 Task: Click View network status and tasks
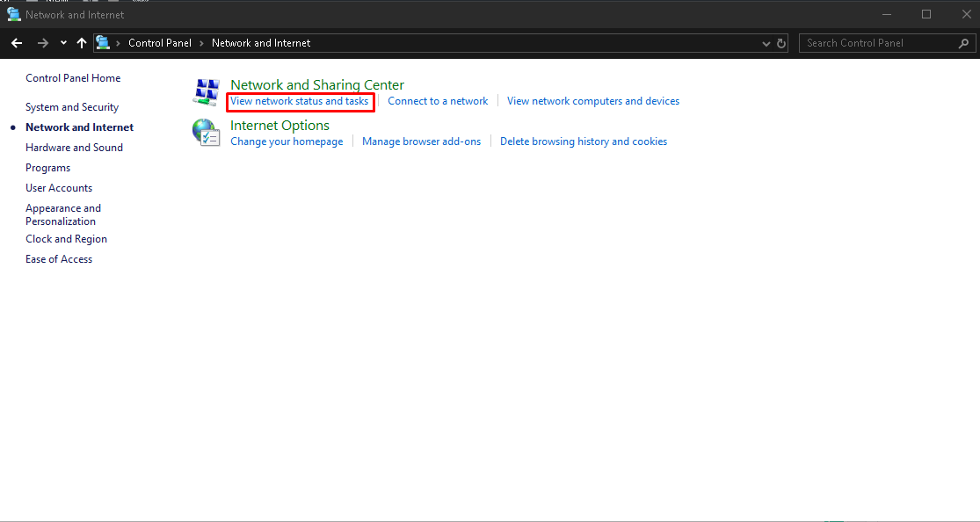(x=300, y=101)
